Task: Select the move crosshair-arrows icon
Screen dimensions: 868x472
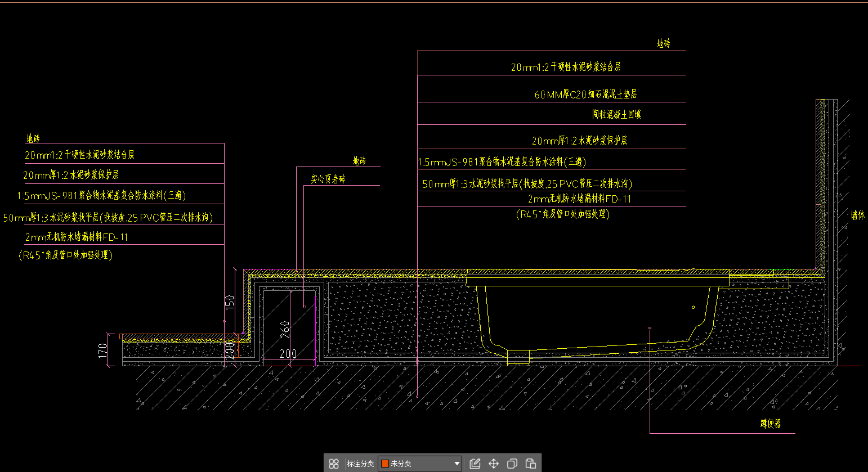Action: (494, 464)
